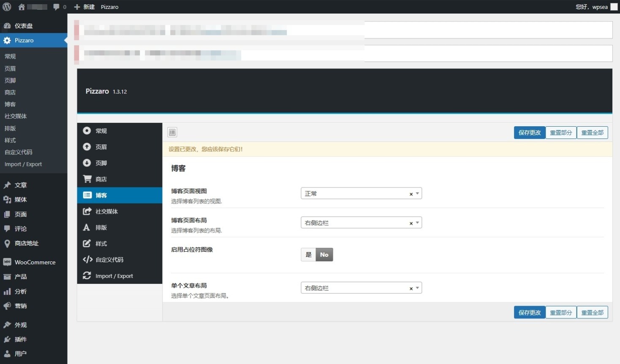Click the 商店 cart icon in options panel
This screenshot has width=620, height=364.
tap(87, 179)
